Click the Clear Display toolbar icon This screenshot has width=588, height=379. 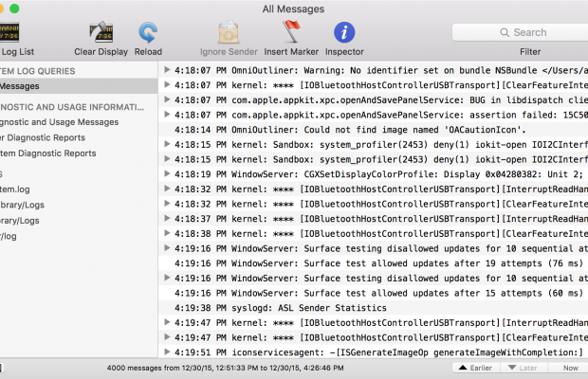pyautogui.click(x=101, y=34)
